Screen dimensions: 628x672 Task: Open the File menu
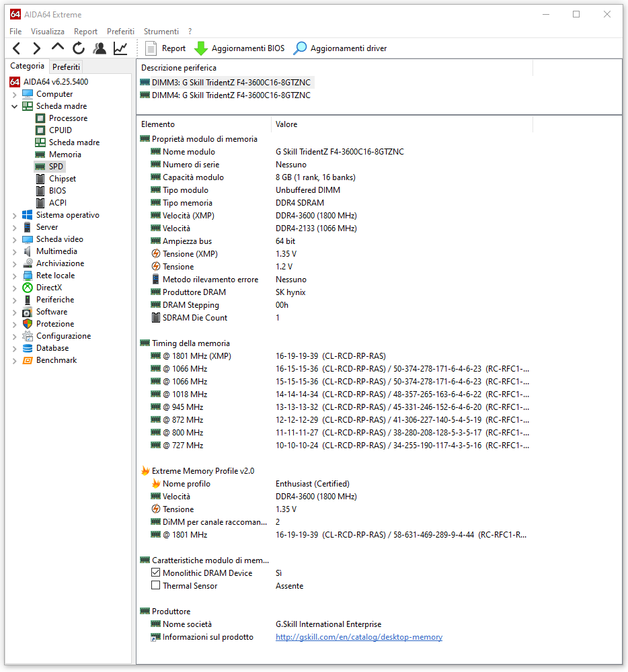[15, 32]
